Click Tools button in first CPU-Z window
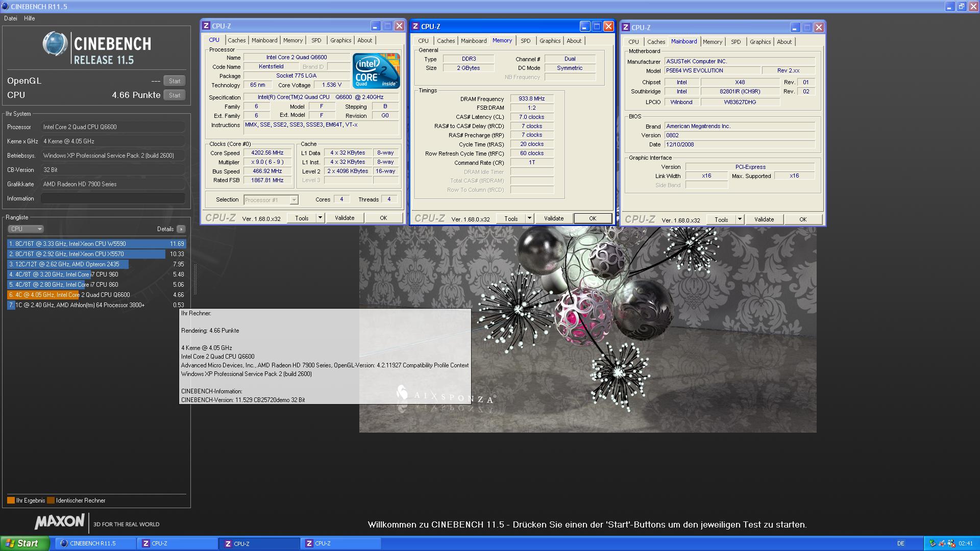Screen dimensions: 980x551 click(302, 218)
